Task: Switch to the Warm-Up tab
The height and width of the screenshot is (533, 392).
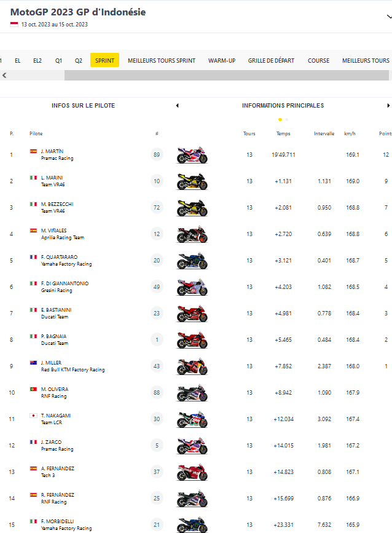Action: [222, 61]
